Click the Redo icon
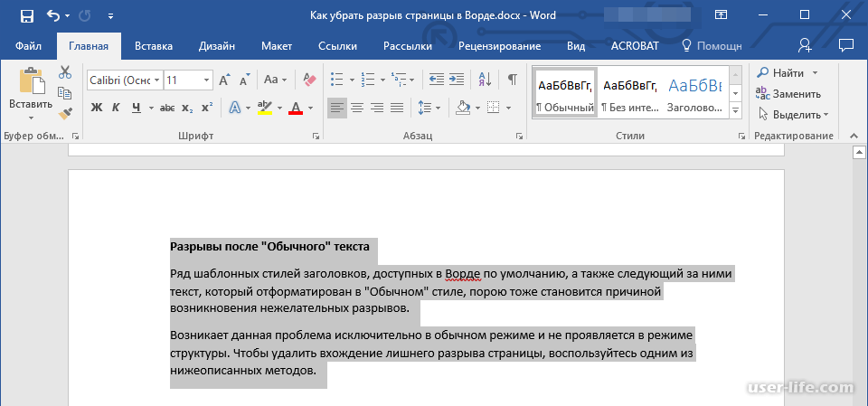868x406 pixels. tap(85, 16)
